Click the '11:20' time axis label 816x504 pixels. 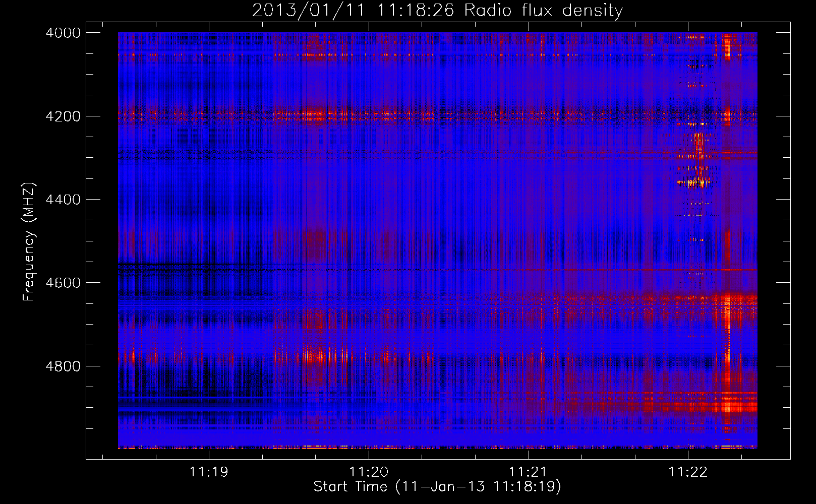tap(369, 472)
